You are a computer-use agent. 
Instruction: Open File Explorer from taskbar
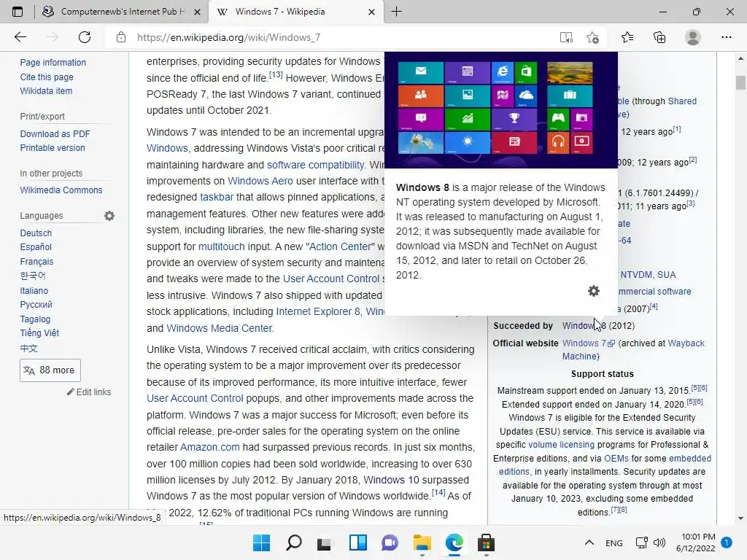tap(422, 542)
